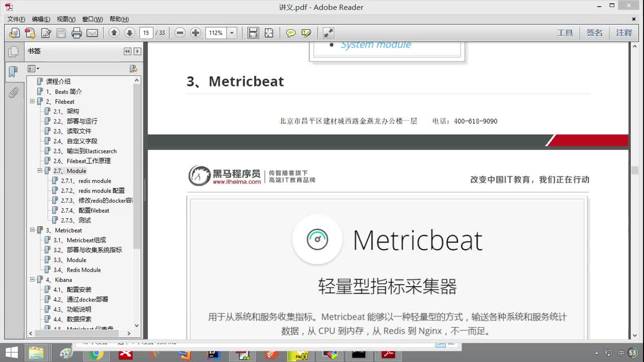
Task: Open the 注释 pane
Action: 624,33
